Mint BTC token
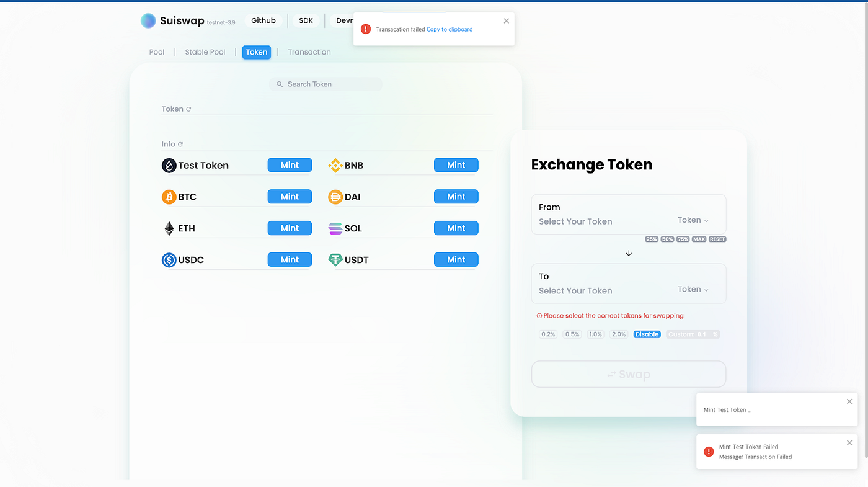868x487 pixels. click(x=290, y=197)
